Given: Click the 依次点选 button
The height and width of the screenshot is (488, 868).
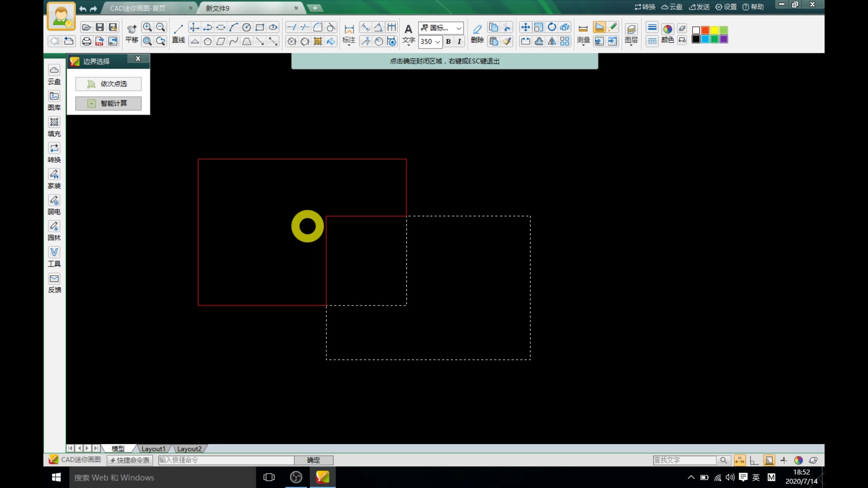Looking at the screenshot, I should 108,84.
